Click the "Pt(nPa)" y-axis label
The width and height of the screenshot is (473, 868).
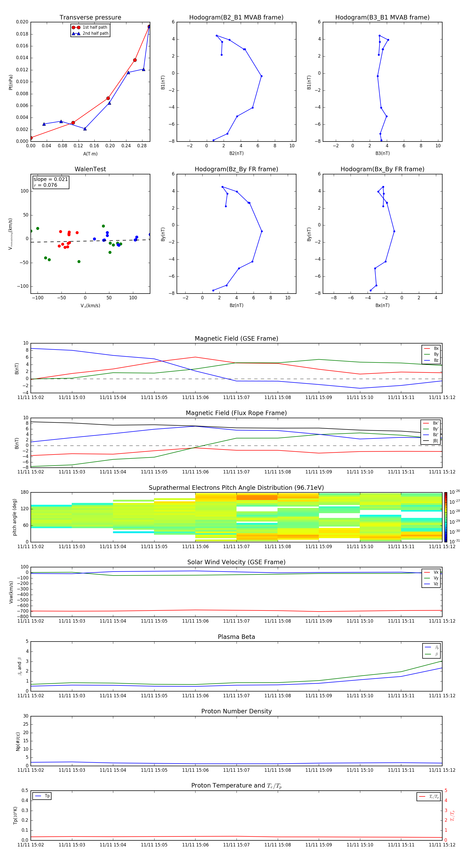(11, 82)
